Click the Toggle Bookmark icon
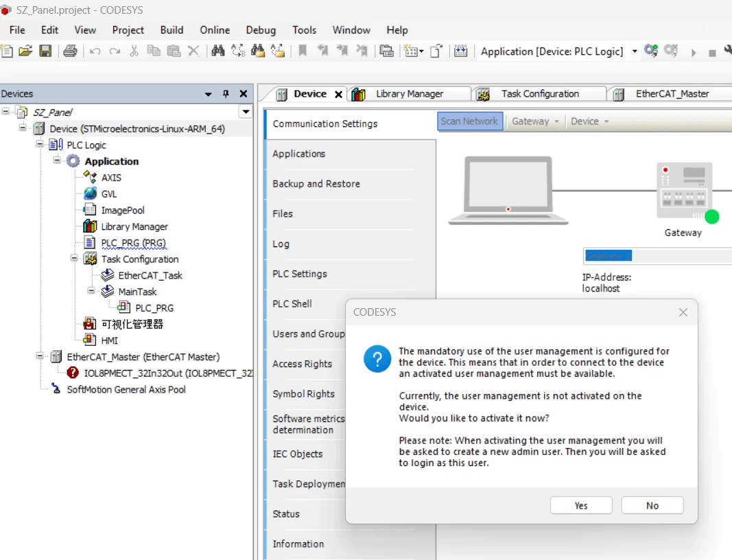 [303, 51]
